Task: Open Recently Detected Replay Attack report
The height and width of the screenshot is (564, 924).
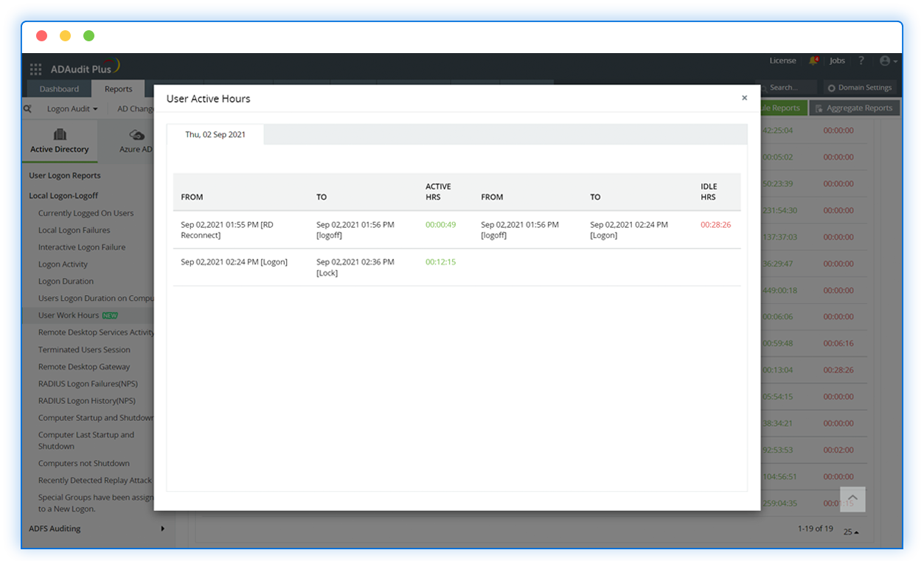Action: (x=95, y=480)
